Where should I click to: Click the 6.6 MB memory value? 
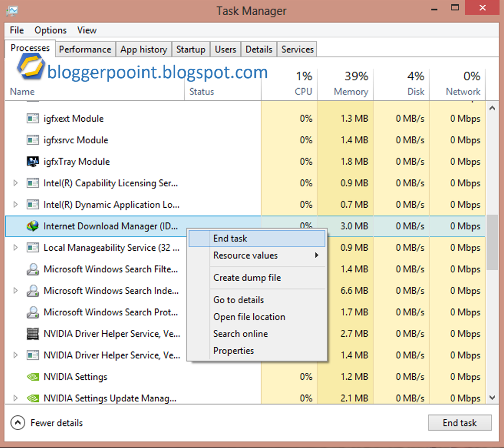pyautogui.click(x=354, y=291)
